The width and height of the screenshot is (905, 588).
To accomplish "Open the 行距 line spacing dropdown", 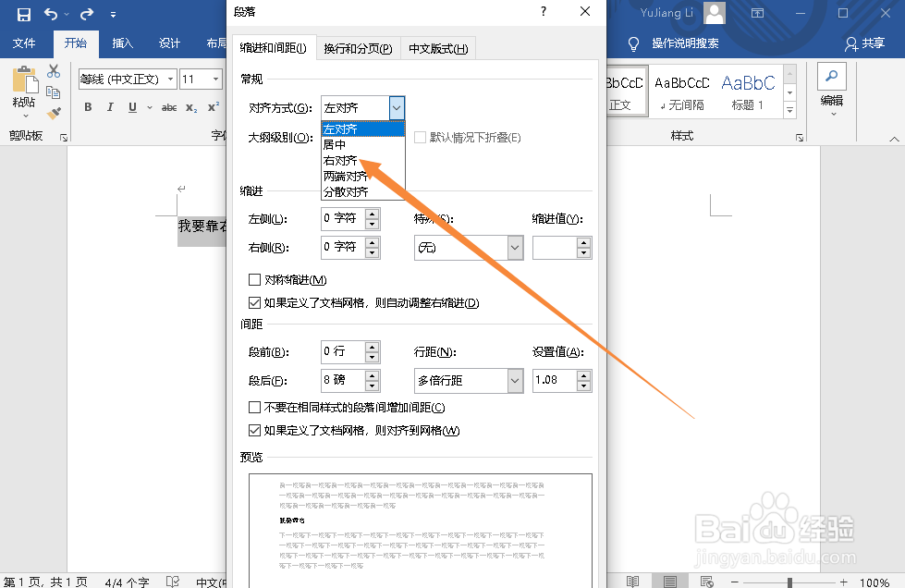I will (x=515, y=381).
